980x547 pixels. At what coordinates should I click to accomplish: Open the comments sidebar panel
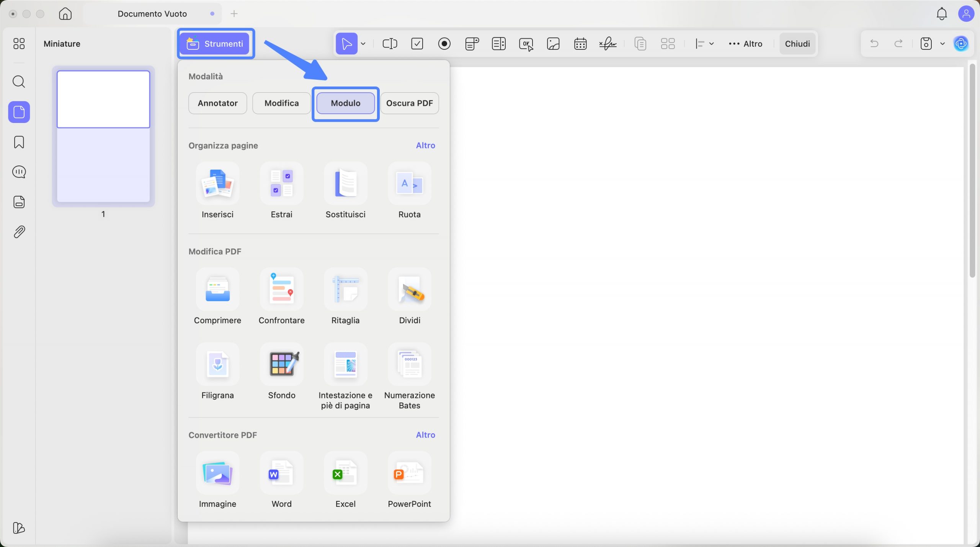[x=19, y=172]
